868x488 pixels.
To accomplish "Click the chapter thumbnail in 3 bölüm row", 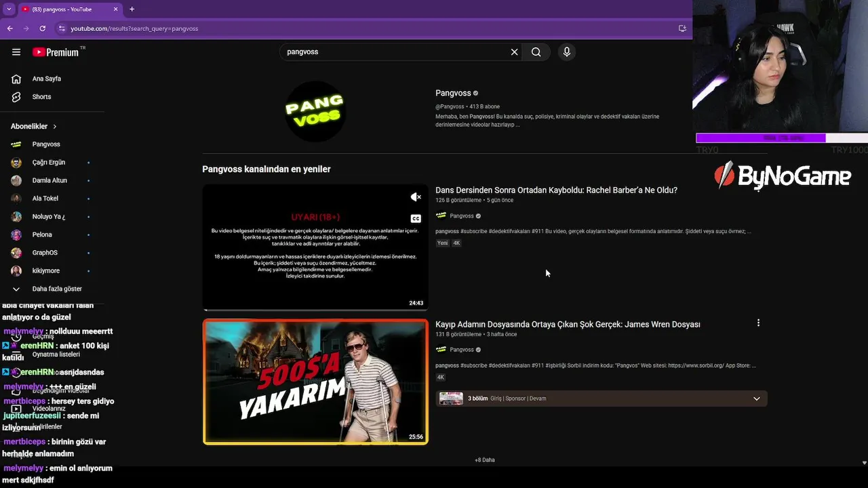I will (451, 399).
